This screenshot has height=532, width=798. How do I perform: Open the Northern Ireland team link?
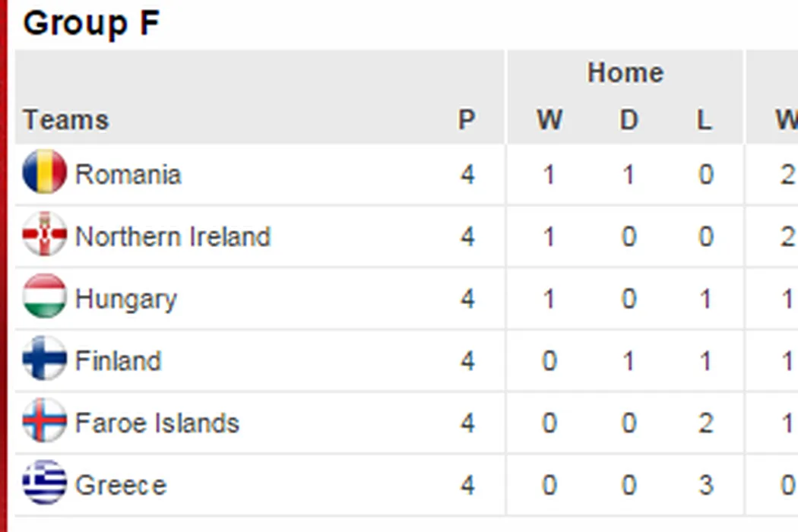pyautogui.click(x=173, y=237)
